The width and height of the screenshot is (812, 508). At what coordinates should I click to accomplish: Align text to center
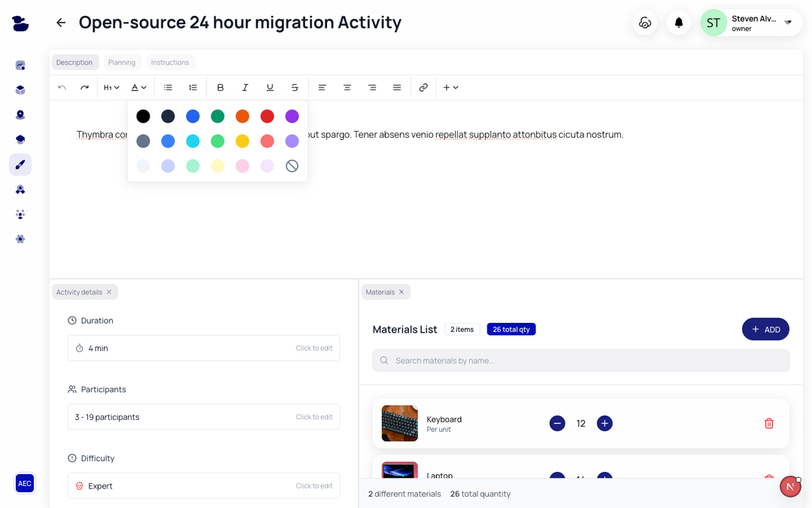pyautogui.click(x=347, y=87)
